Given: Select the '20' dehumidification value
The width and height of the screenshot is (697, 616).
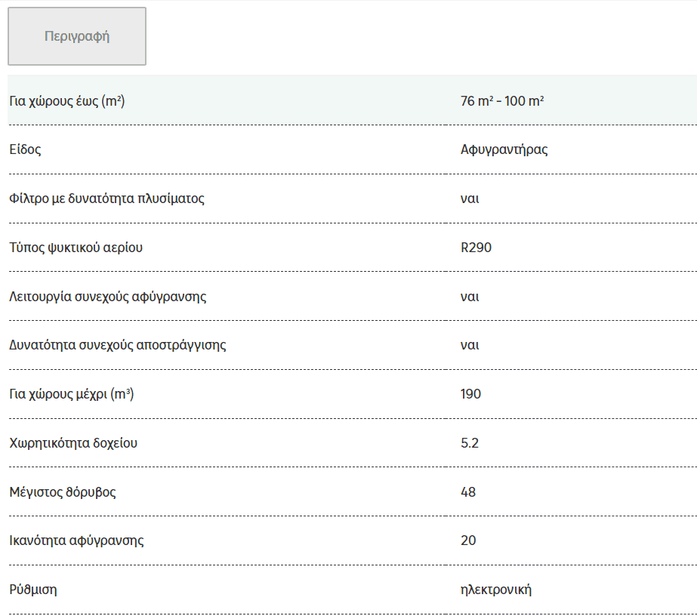Looking at the screenshot, I should tap(468, 541).
